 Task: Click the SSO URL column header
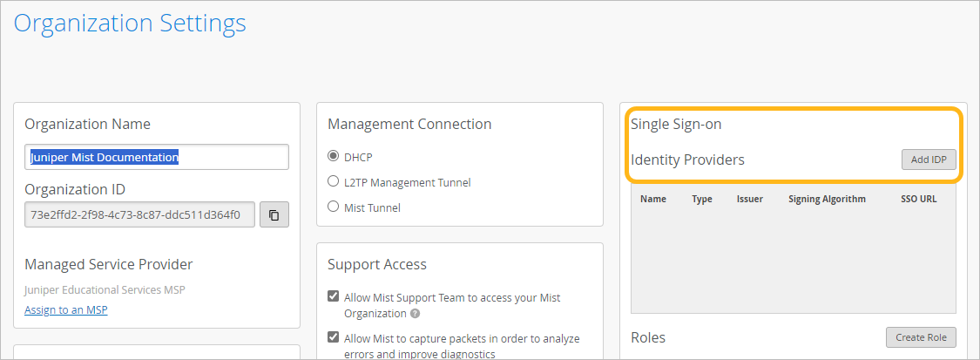click(x=918, y=199)
